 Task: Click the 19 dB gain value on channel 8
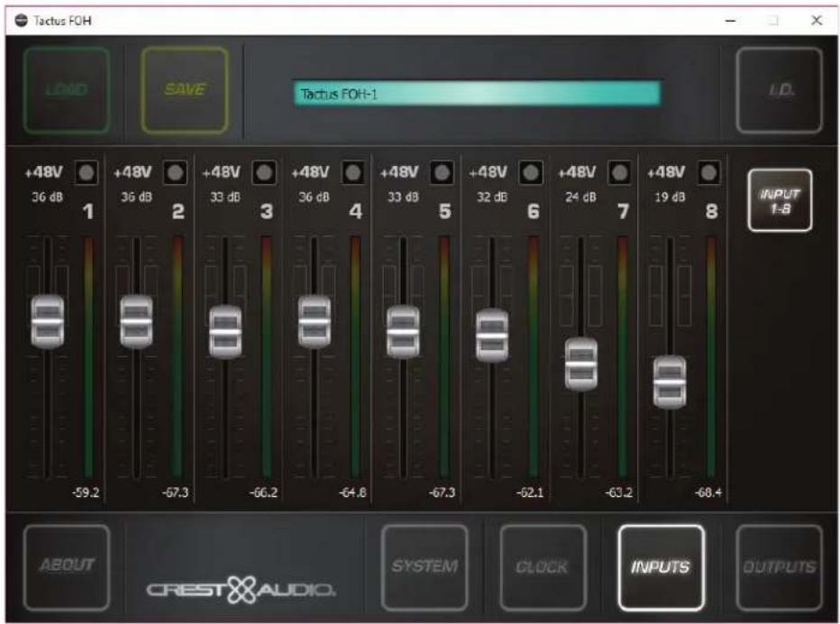670,197
